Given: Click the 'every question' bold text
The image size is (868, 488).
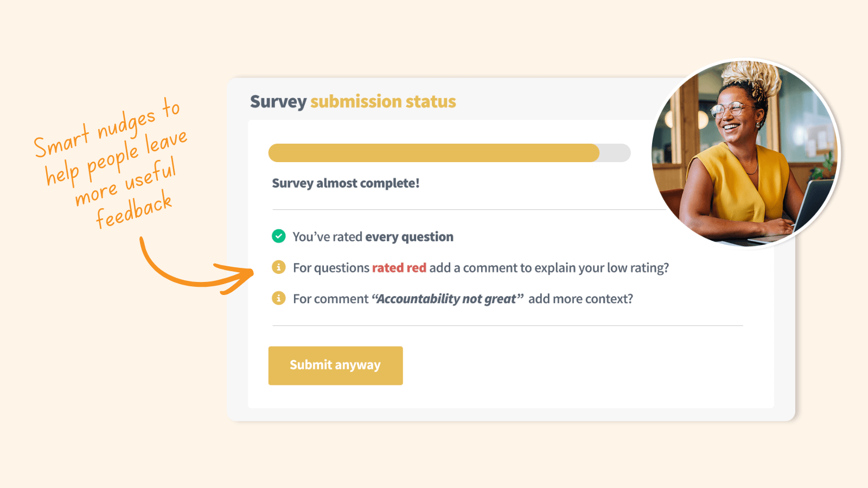Looking at the screenshot, I should pos(409,237).
